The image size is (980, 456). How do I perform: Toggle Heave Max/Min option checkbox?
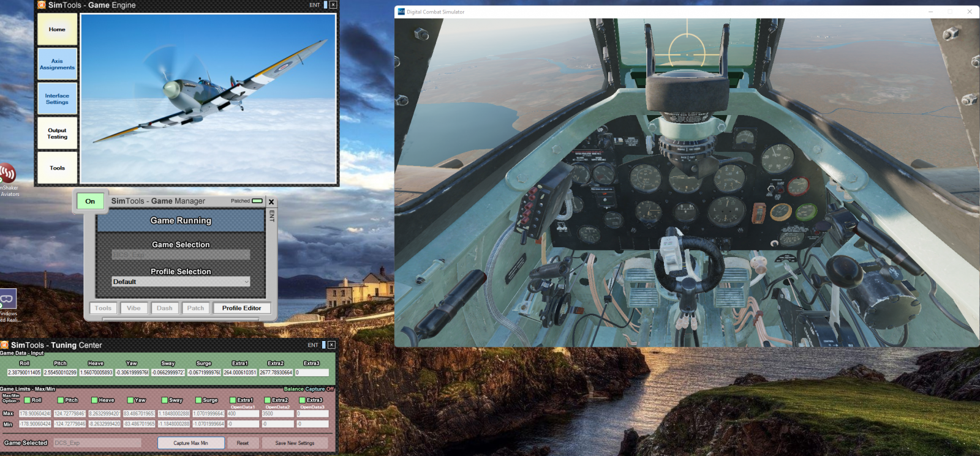(x=94, y=400)
